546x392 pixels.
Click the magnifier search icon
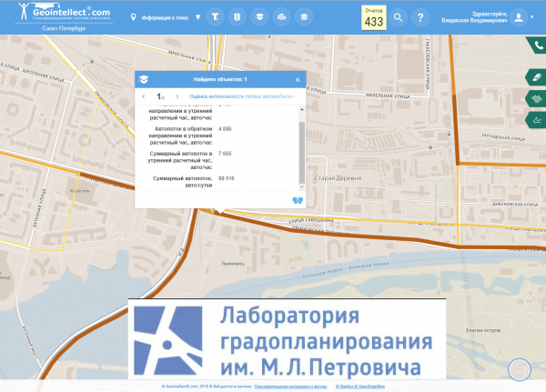(398, 17)
